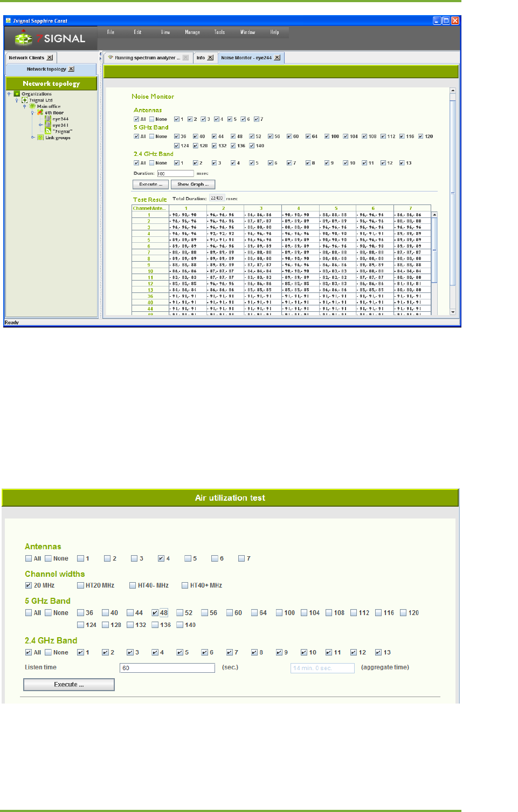Open the Tools menu

point(219,32)
